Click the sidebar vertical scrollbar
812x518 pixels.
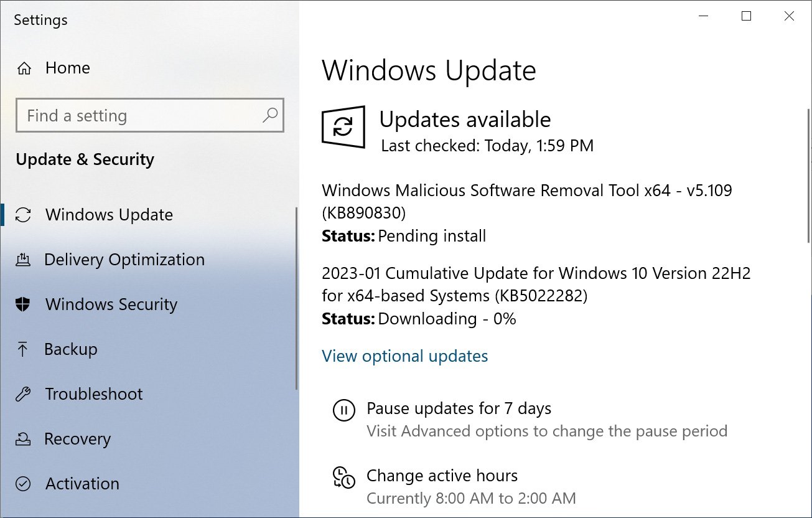[x=296, y=298]
